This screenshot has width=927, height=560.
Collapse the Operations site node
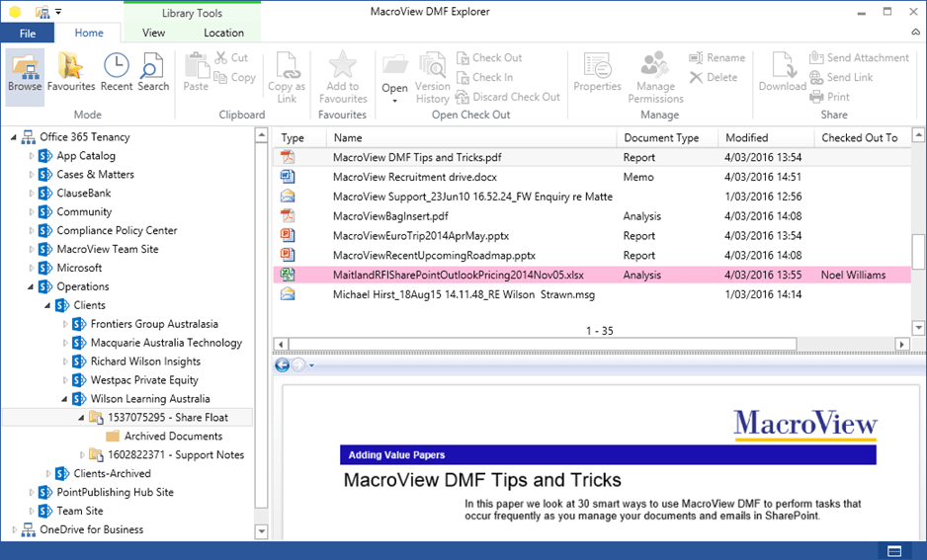[x=31, y=287]
